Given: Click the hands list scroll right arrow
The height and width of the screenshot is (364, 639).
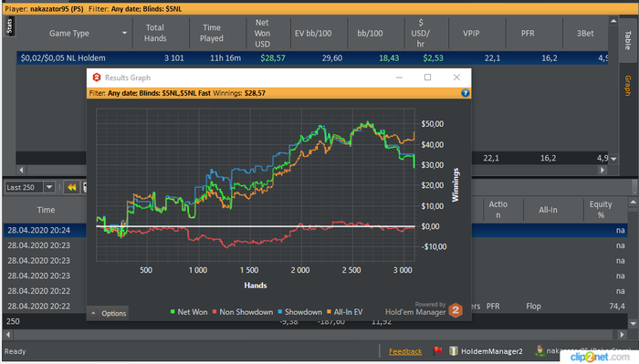Looking at the screenshot, I should click(x=622, y=334).
